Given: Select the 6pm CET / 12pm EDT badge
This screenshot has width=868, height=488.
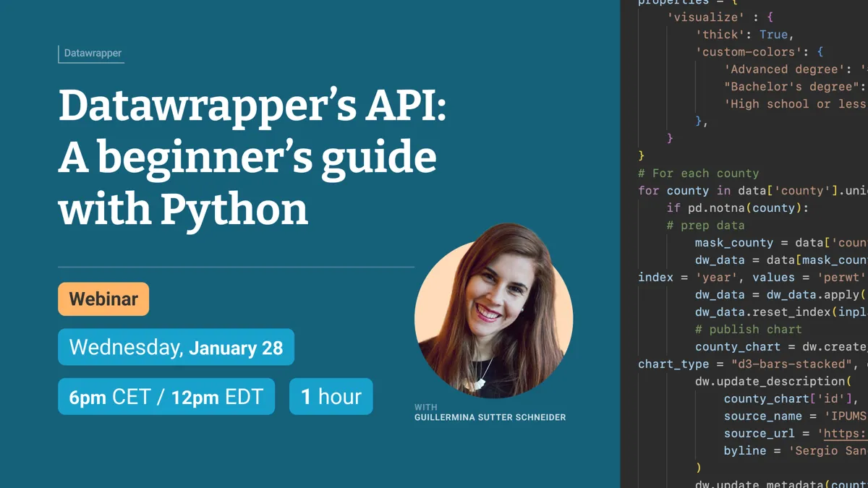Looking at the screenshot, I should tap(166, 397).
